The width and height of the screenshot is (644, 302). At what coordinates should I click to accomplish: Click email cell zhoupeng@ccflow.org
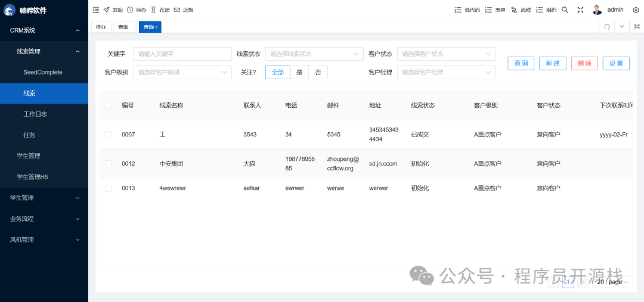point(343,164)
